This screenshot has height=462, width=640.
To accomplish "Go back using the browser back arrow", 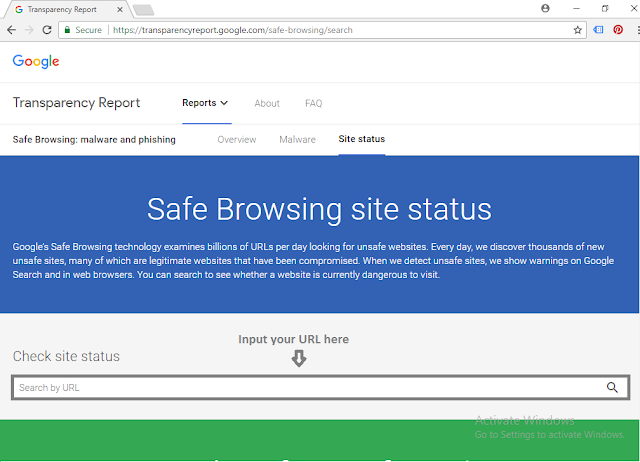I will tap(11, 30).
